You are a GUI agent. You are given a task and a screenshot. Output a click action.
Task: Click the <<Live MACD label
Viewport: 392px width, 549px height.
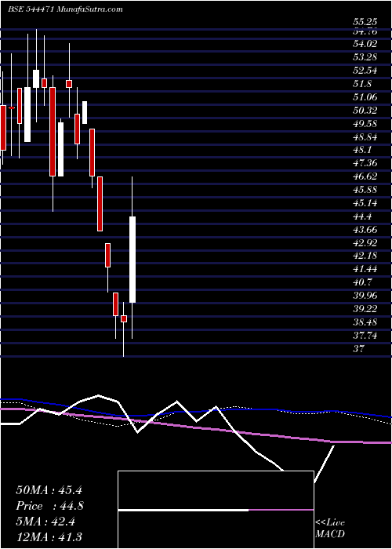(330, 529)
